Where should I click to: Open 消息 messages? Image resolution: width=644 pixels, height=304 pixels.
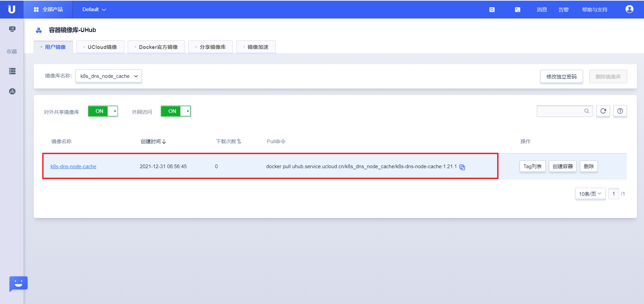[x=542, y=10]
